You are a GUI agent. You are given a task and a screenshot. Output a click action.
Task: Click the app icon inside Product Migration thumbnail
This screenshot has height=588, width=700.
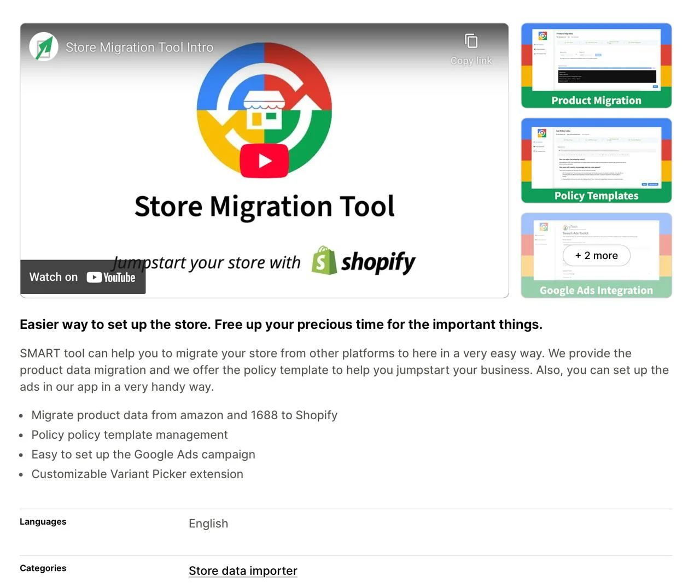542,36
